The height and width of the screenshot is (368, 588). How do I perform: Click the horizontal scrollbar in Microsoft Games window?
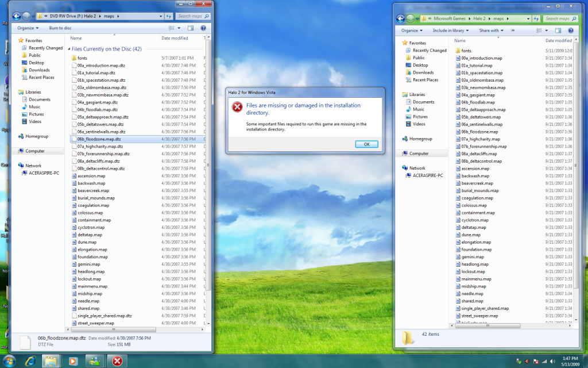pos(488,325)
